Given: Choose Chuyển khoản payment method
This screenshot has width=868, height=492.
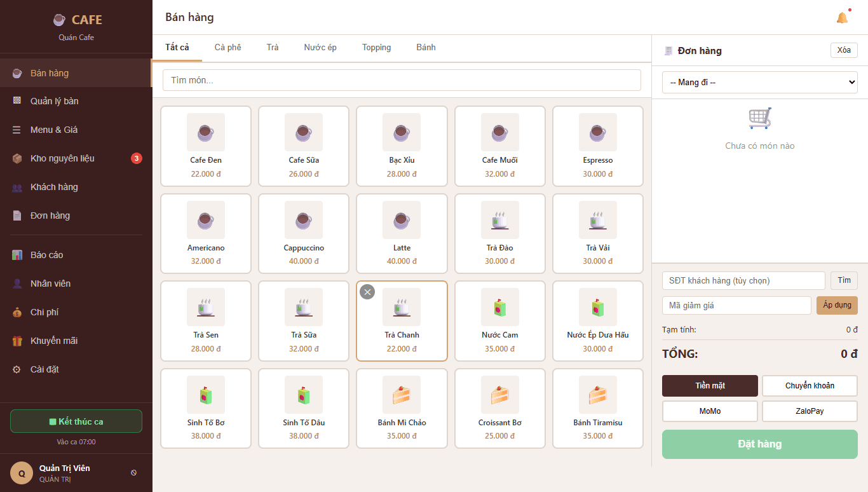Looking at the screenshot, I should pyautogui.click(x=810, y=386).
